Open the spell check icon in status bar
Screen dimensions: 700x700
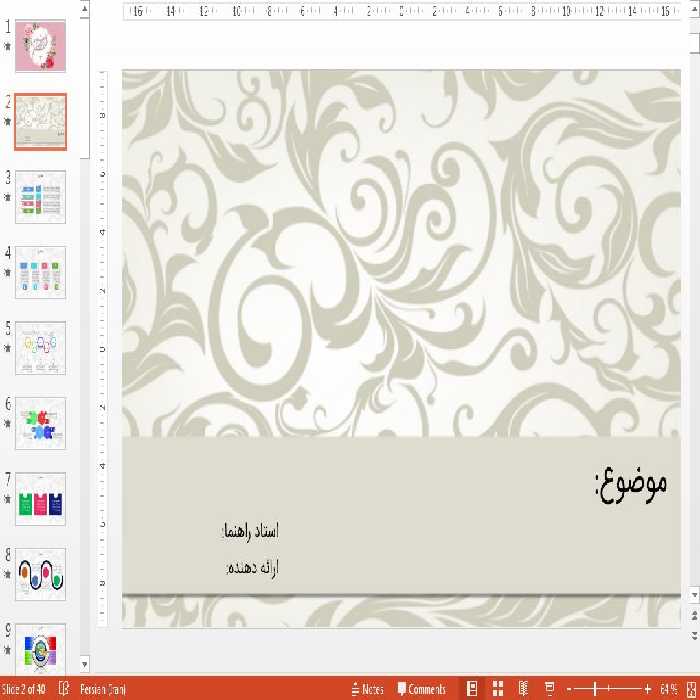point(64,689)
